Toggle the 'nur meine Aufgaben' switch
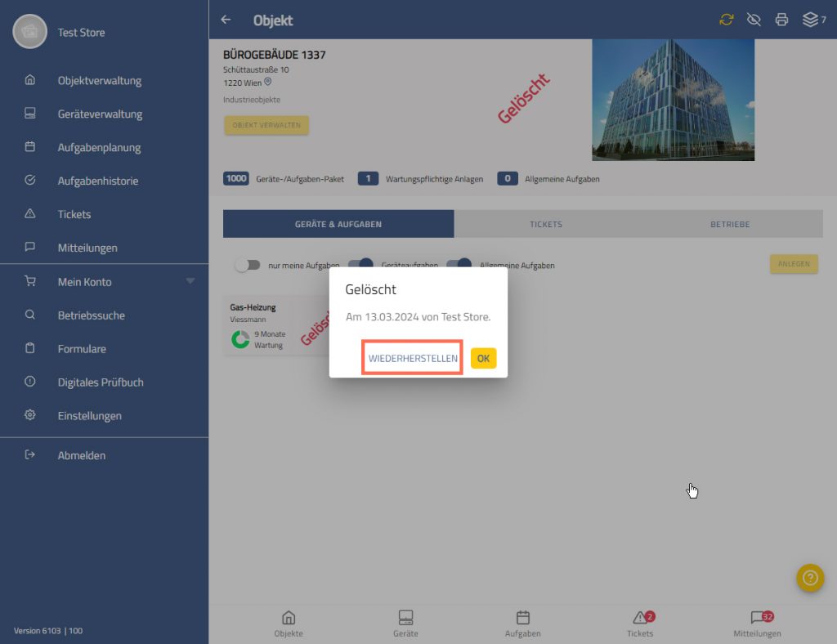The image size is (837, 644). [247, 265]
